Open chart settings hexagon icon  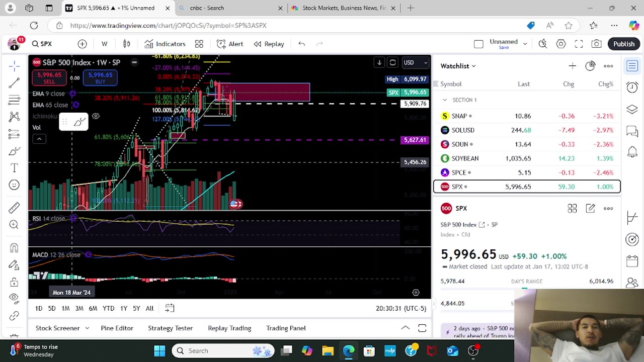[561, 44]
